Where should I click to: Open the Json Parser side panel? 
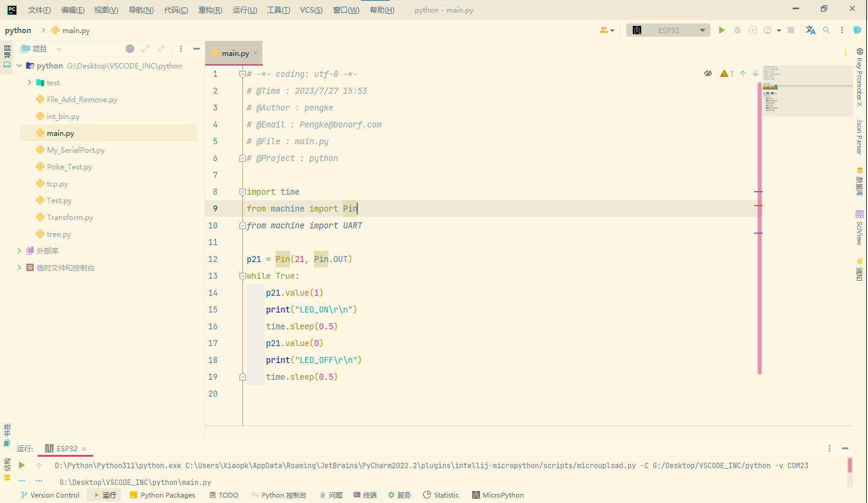pos(860,136)
